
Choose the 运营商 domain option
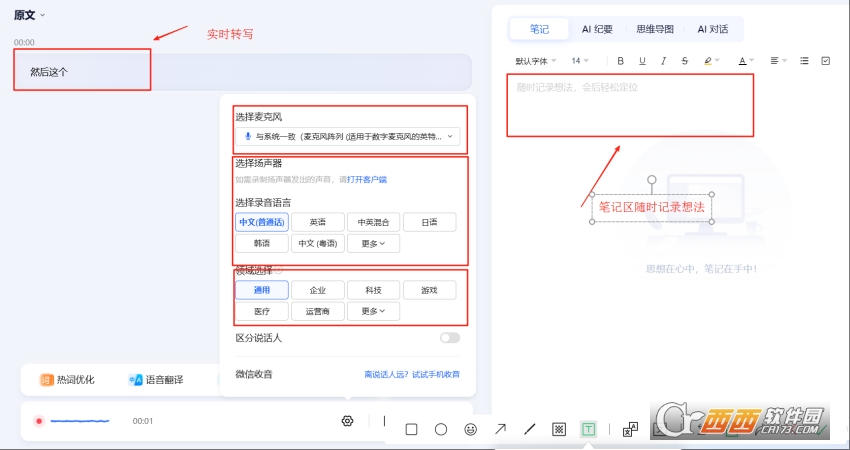[318, 311]
